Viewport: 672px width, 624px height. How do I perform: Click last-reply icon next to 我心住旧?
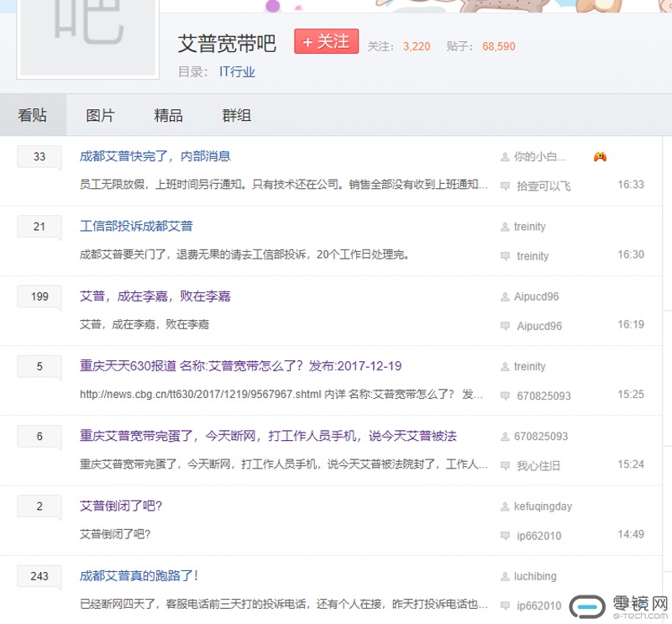click(506, 466)
